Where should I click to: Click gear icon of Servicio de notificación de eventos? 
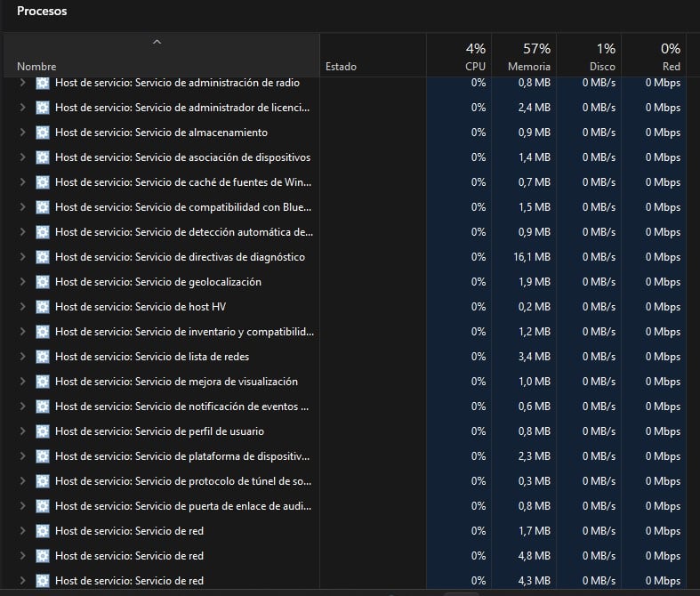(x=43, y=407)
